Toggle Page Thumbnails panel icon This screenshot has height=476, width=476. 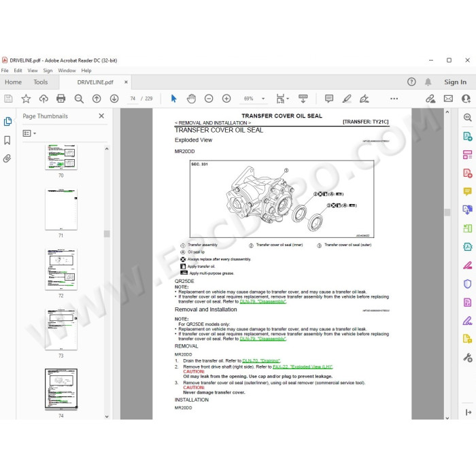[x=7, y=122]
